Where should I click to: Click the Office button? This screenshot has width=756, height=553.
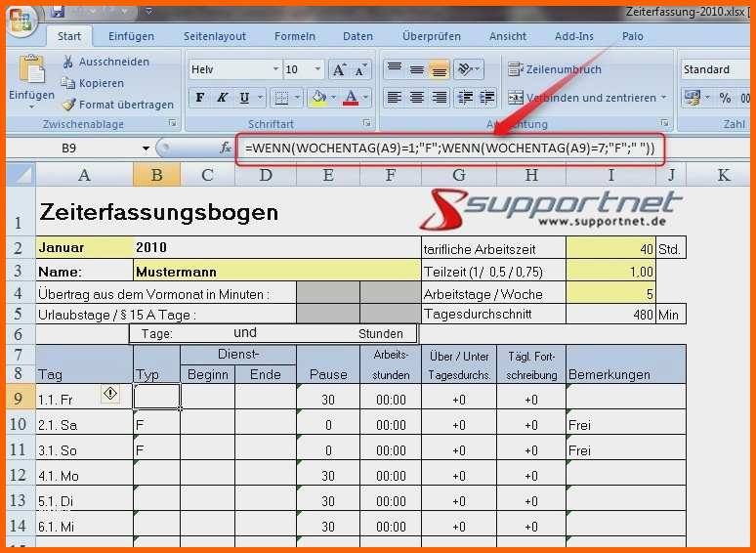tap(20, 19)
